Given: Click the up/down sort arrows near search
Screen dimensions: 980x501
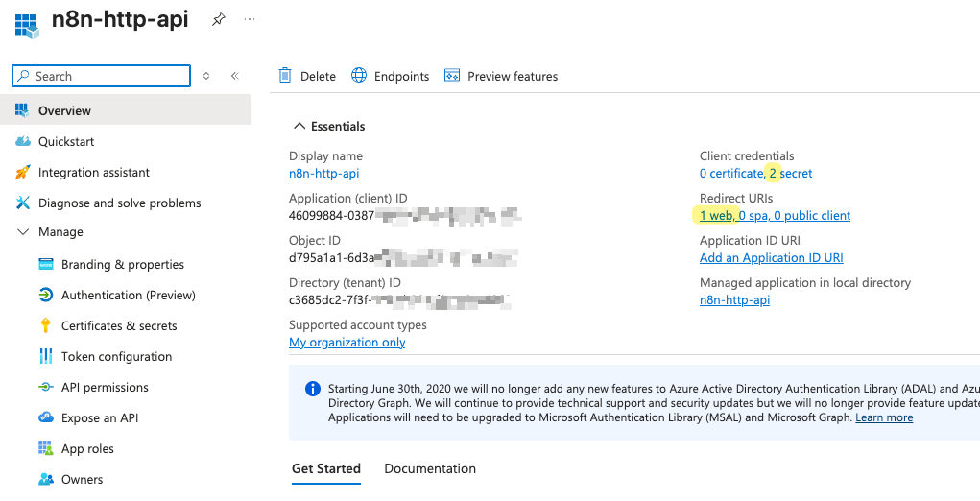Looking at the screenshot, I should (x=206, y=76).
